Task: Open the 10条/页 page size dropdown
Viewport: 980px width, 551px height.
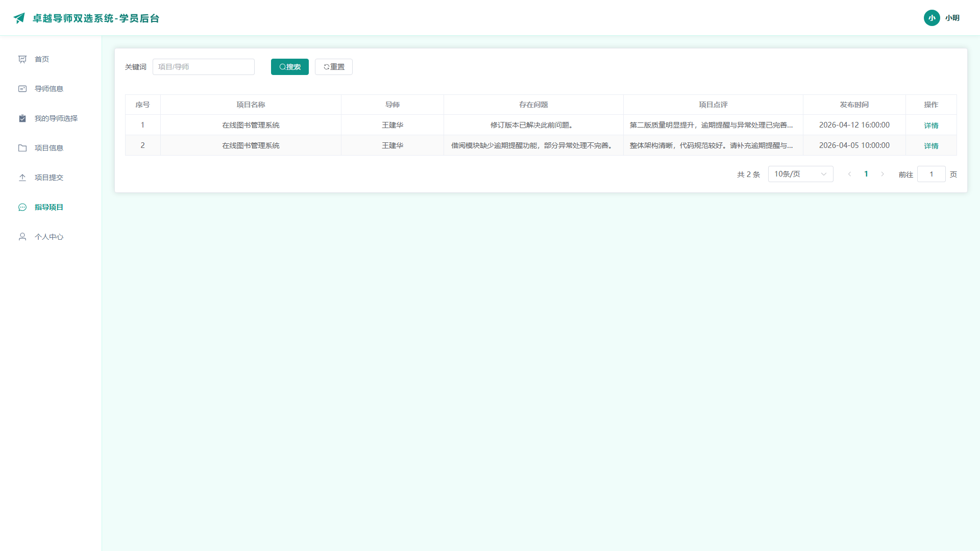Action: tap(800, 174)
